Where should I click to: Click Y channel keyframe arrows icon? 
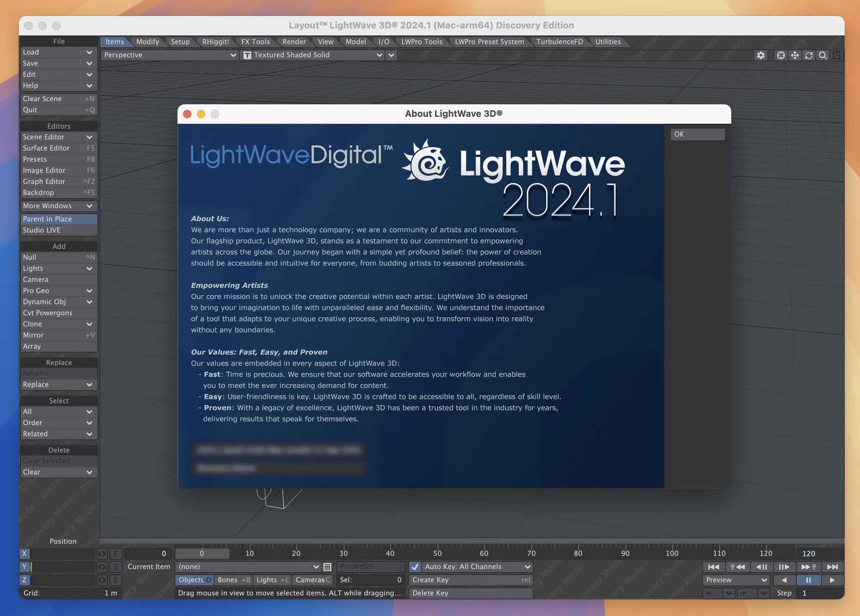102,567
